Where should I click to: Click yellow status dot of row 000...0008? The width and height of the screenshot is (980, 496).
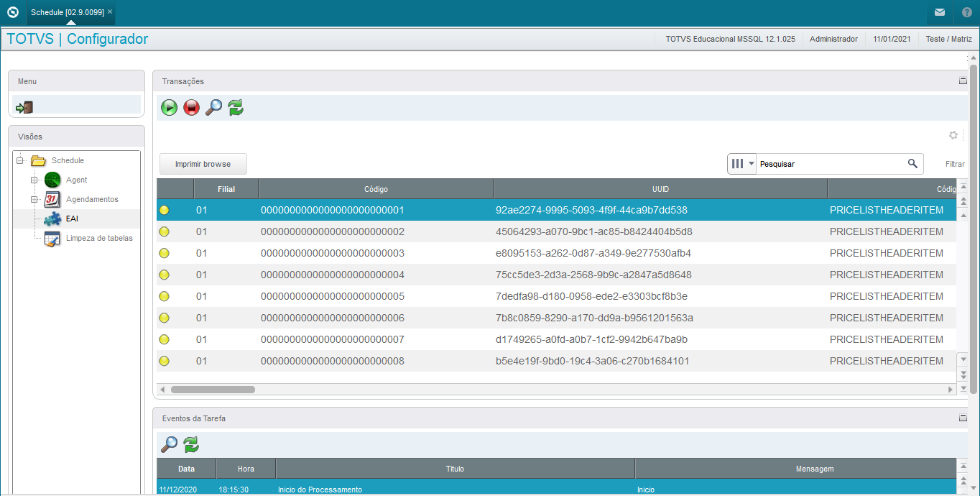(x=164, y=361)
